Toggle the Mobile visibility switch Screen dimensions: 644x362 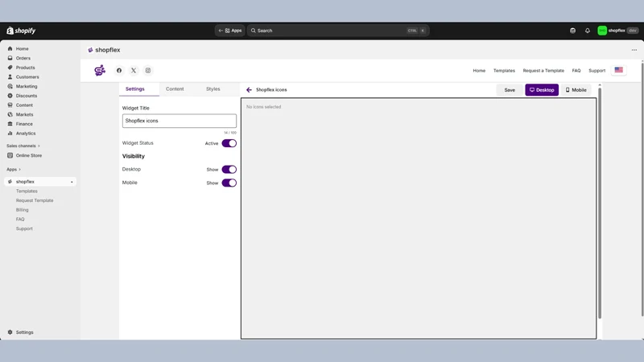(x=229, y=183)
